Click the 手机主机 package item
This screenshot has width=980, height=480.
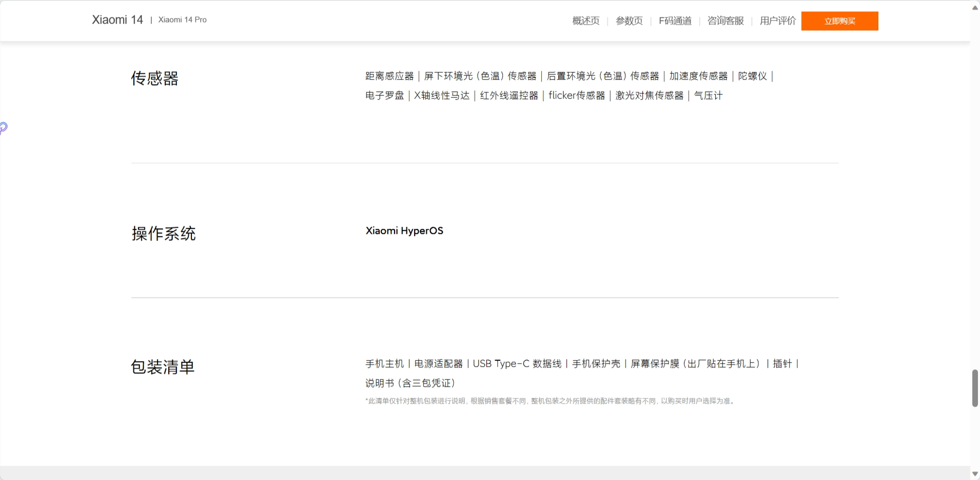point(385,364)
